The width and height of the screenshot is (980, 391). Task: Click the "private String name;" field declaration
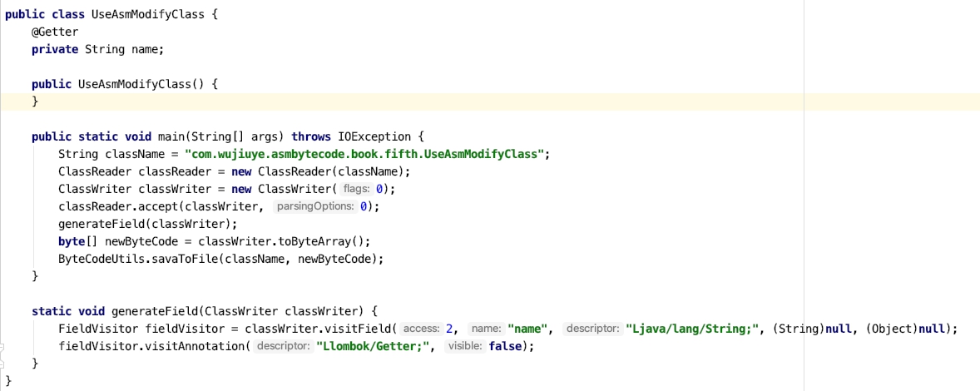click(97, 49)
